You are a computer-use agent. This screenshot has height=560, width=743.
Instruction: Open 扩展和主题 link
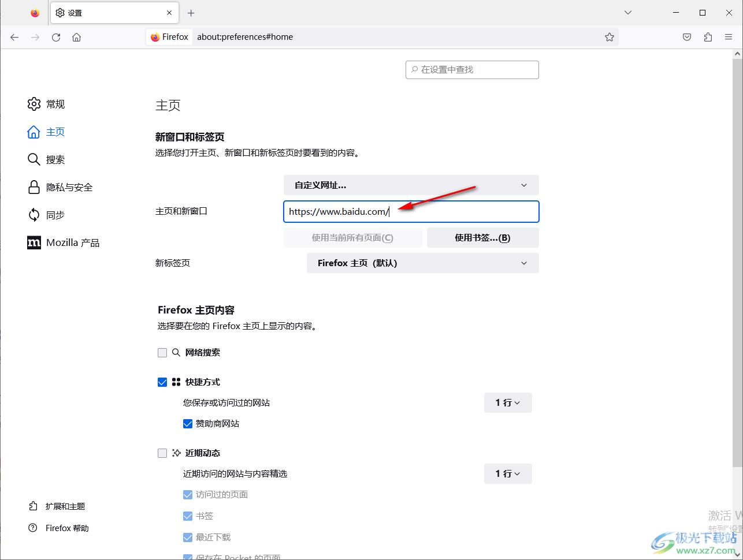pyautogui.click(x=57, y=506)
